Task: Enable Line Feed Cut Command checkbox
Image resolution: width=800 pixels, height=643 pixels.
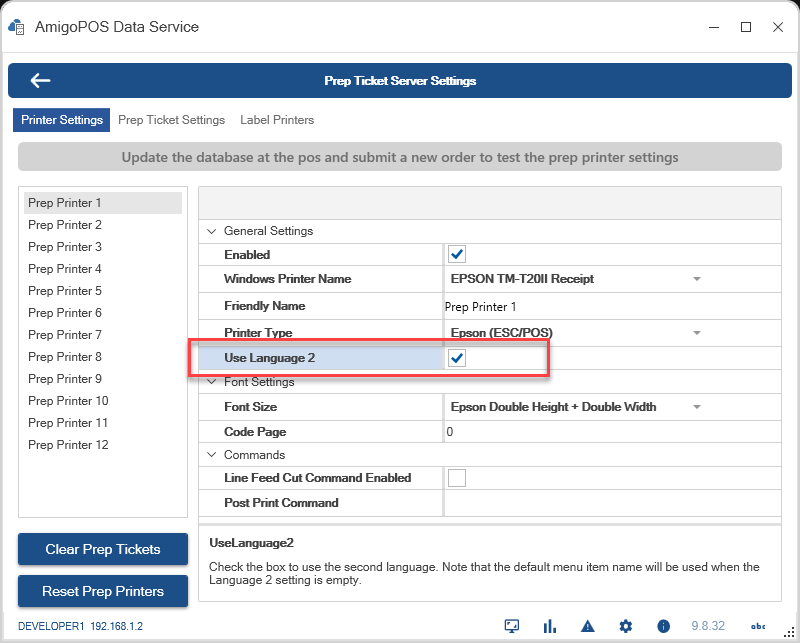Action: point(457,478)
